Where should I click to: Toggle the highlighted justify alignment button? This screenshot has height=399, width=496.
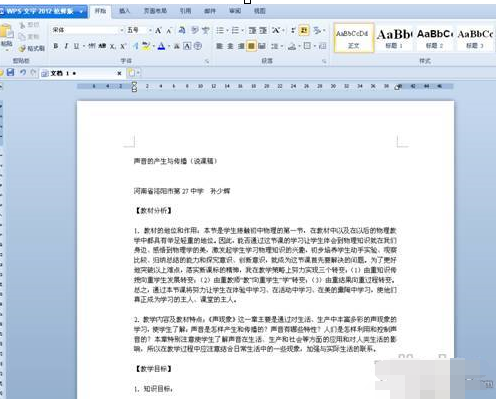(251, 46)
